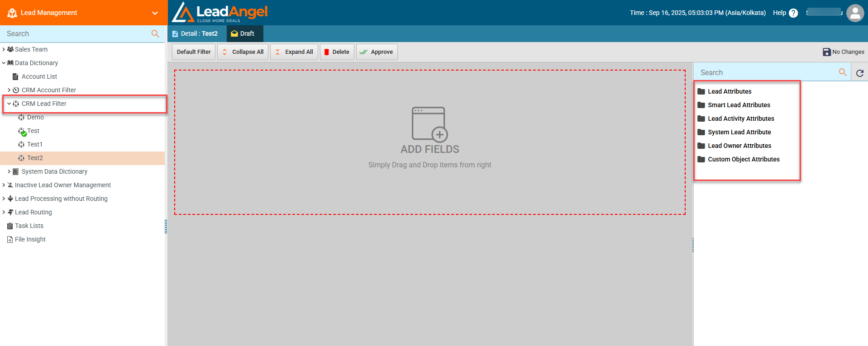Open the Test1 lead filter
Viewport: 868px width, 346px height.
(x=35, y=144)
